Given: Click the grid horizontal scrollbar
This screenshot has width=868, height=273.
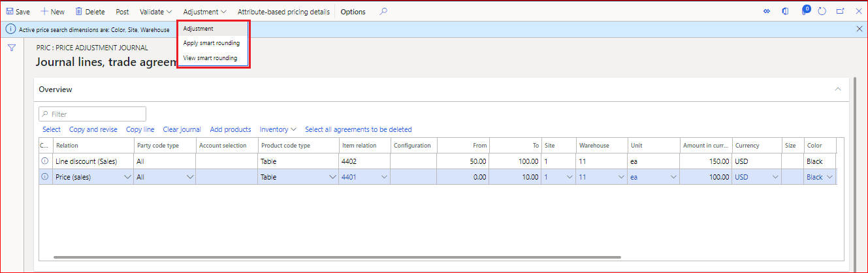Looking at the screenshot, I should [x=336, y=257].
